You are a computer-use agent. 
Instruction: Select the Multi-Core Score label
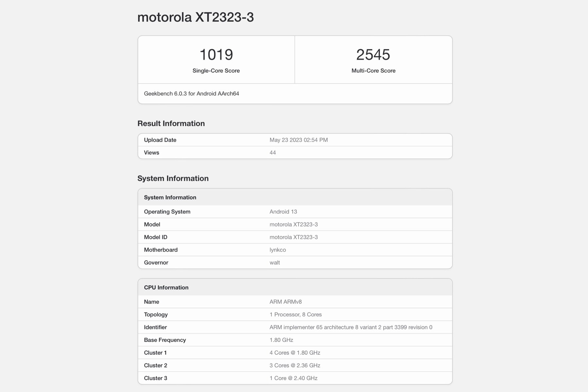[373, 71]
